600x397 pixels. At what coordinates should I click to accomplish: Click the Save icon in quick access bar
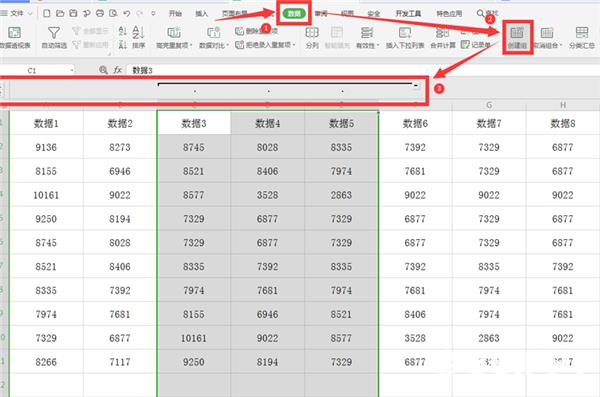(73, 14)
